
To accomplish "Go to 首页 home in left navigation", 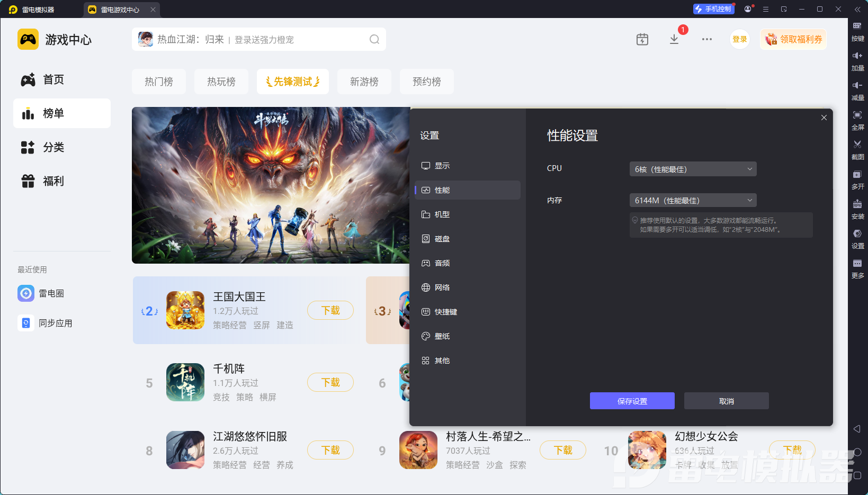I will click(62, 79).
